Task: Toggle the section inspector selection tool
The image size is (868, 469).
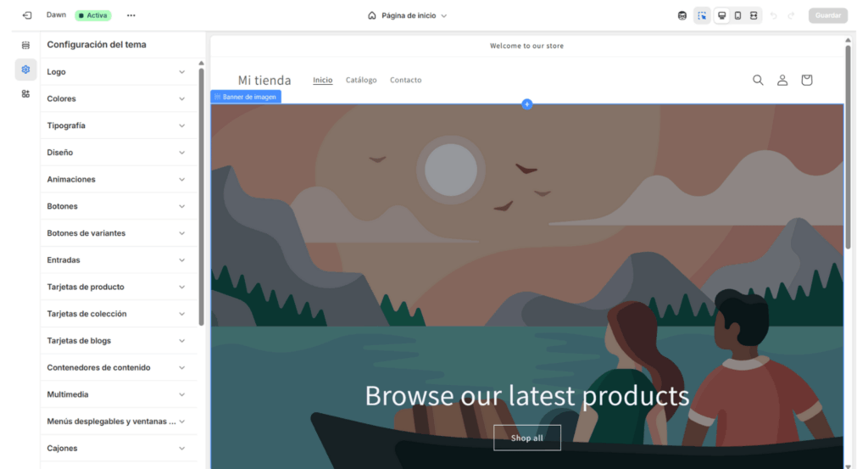Action: pos(702,15)
